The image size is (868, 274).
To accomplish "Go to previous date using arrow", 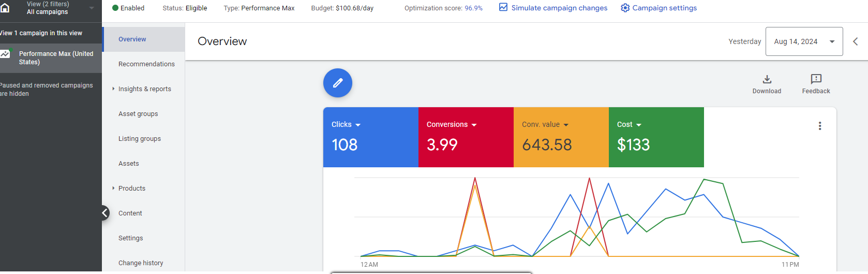I will pos(855,41).
